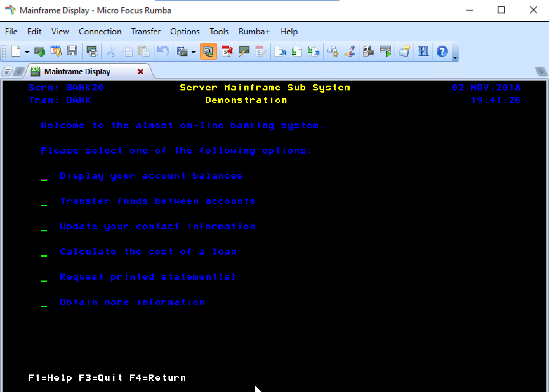The width and height of the screenshot is (549, 392).
Task: Click the blue H hotspot icon
Action: tap(423, 52)
